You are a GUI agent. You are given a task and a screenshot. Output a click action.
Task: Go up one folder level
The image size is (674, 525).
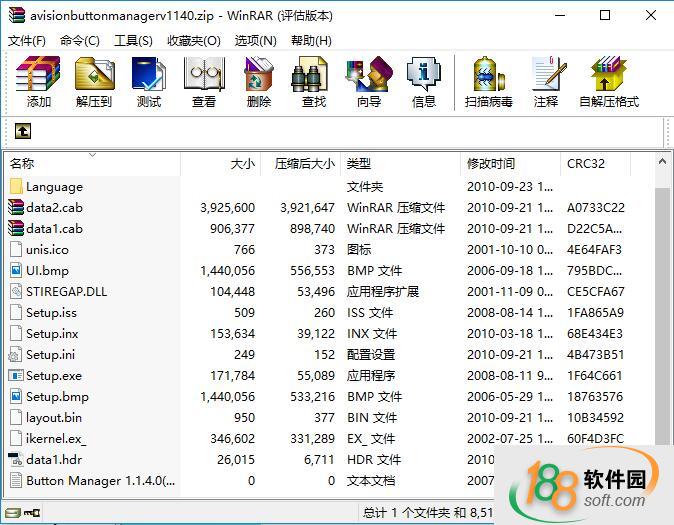coord(22,131)
